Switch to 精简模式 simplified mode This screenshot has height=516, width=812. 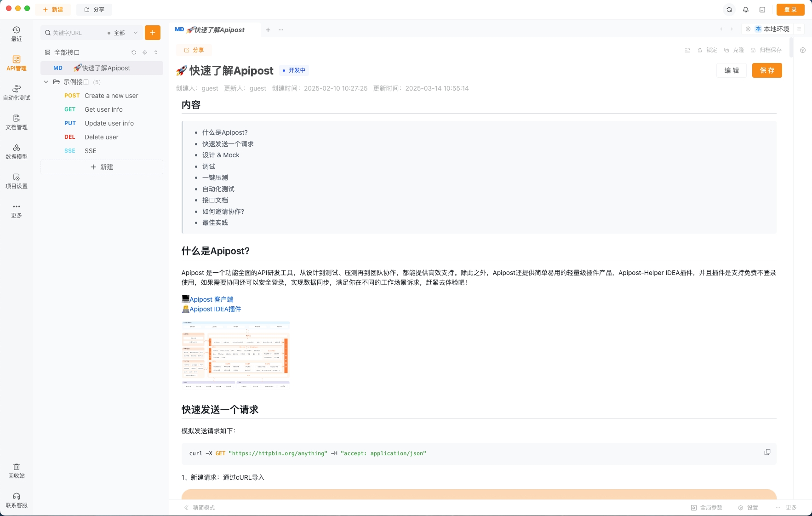point(200,508)
